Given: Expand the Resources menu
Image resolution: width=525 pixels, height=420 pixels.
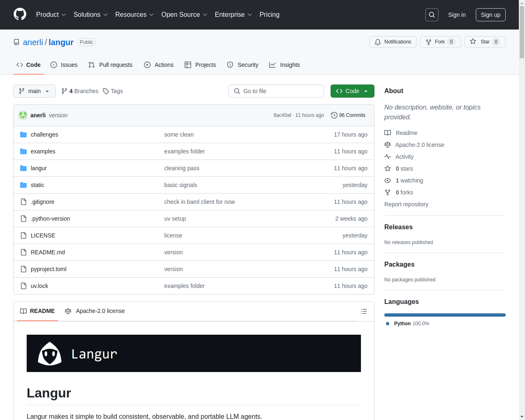Looking at the screenshot, I should (x=135, y=15).
